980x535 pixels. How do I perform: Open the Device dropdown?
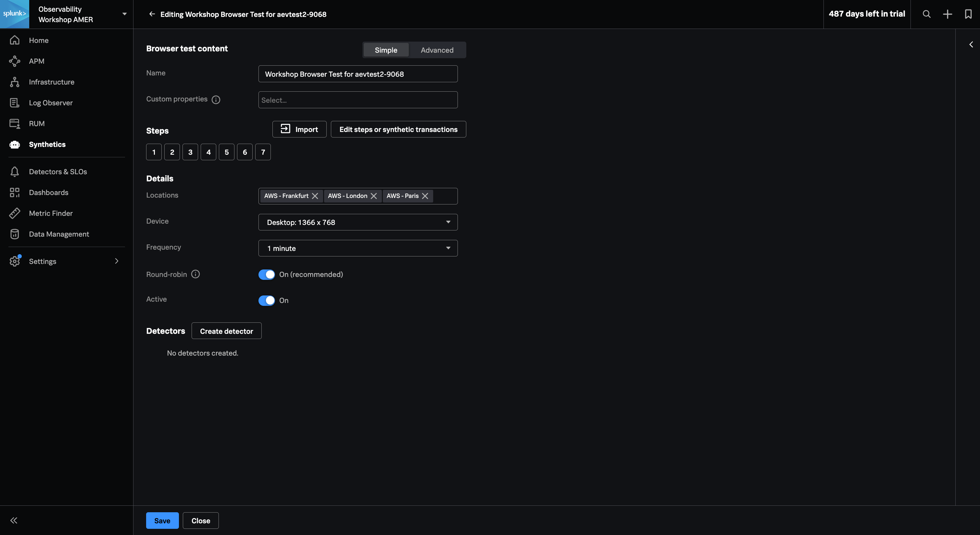click(x=358, y=222)
